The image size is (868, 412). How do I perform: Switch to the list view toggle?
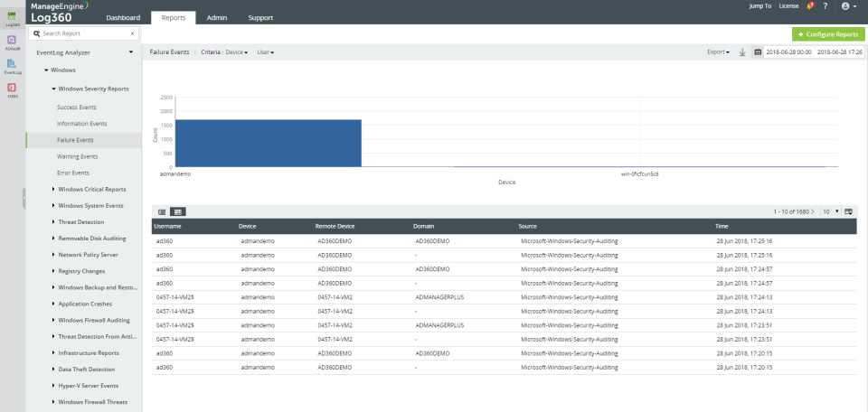162,211
